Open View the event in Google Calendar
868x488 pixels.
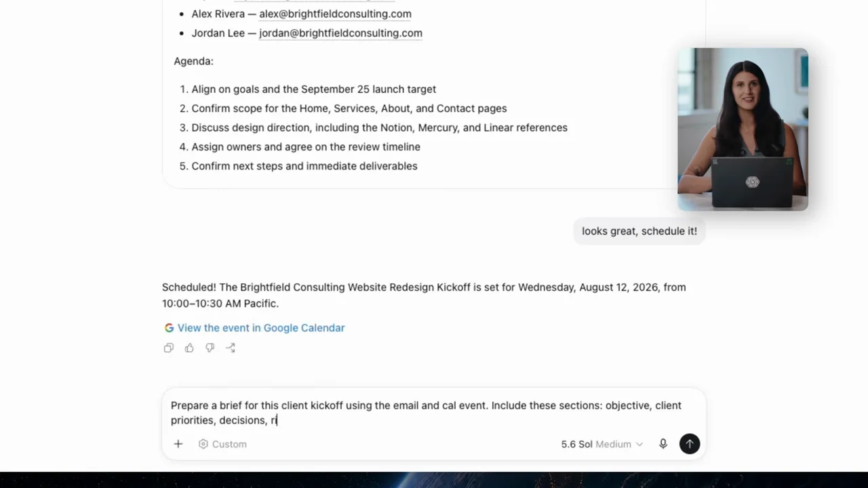261,328
